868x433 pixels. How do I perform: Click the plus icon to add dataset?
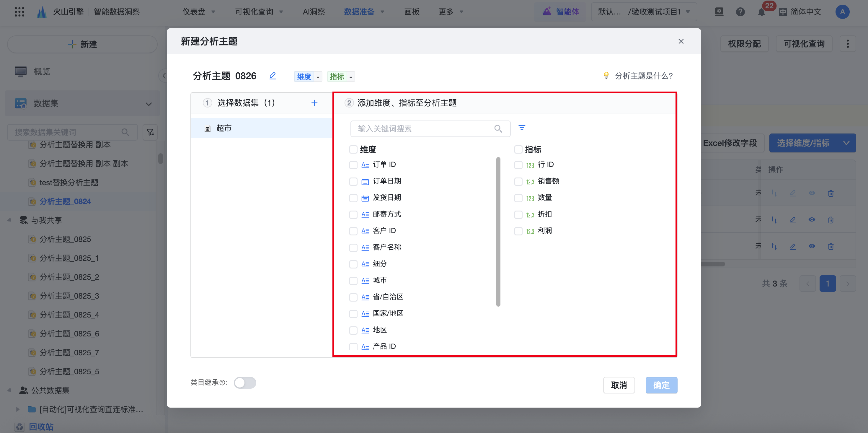click(314, 103)
